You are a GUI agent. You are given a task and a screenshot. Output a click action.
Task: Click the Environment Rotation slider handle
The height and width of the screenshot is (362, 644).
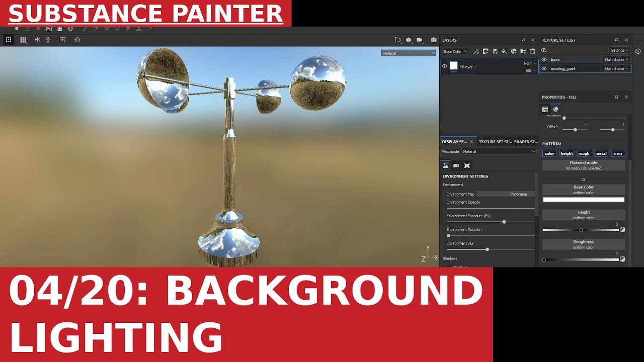tap(448, 235)
